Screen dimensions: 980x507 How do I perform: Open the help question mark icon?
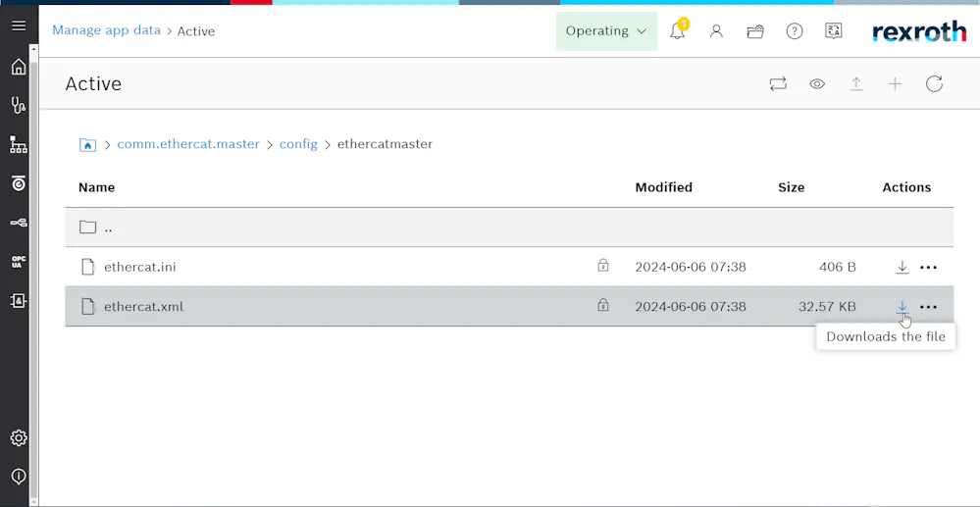795,31
